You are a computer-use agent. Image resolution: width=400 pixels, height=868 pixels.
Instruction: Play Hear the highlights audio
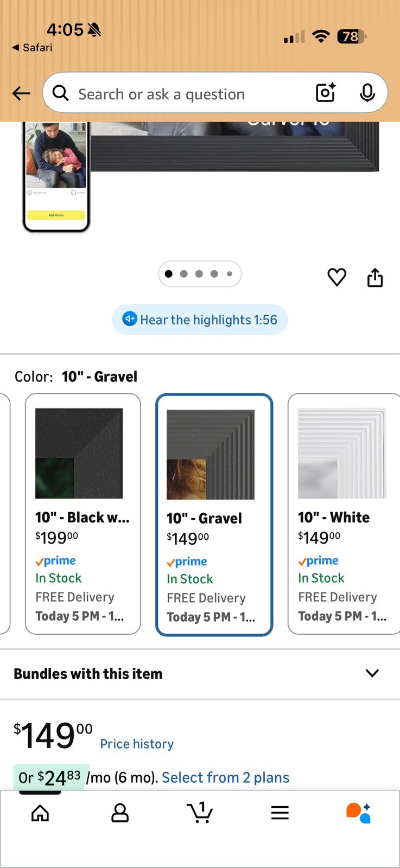click(x=200, y=320)
